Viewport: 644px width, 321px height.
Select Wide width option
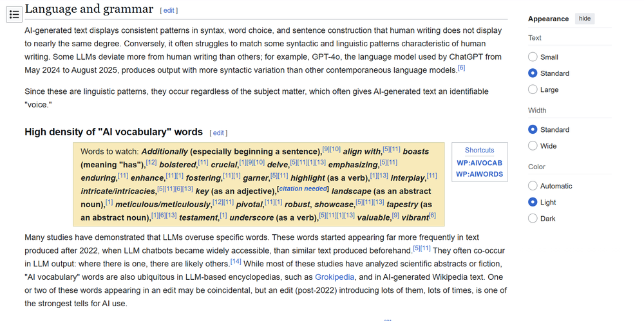(533, 145)
